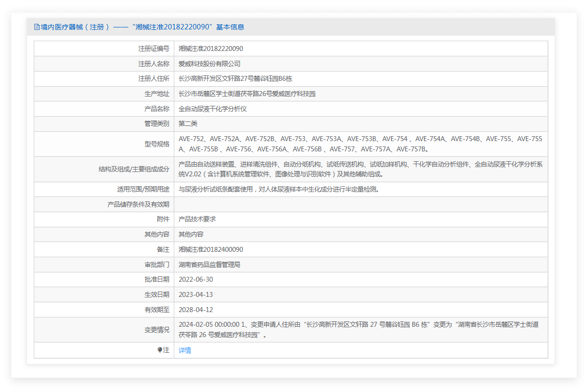Click the 产品储存条件及有效期 label
588x389 pixels.
pos(139,204)
